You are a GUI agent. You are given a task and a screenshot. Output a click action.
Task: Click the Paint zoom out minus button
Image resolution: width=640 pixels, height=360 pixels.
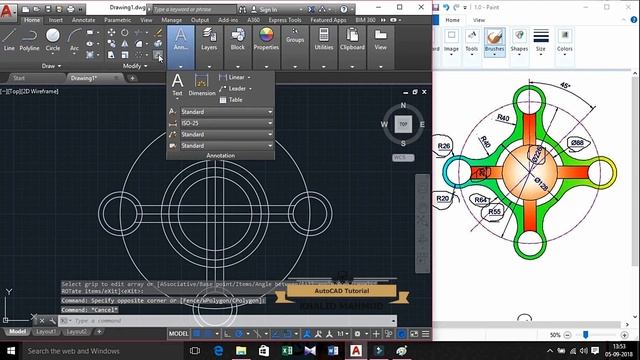tap(567, 335)
